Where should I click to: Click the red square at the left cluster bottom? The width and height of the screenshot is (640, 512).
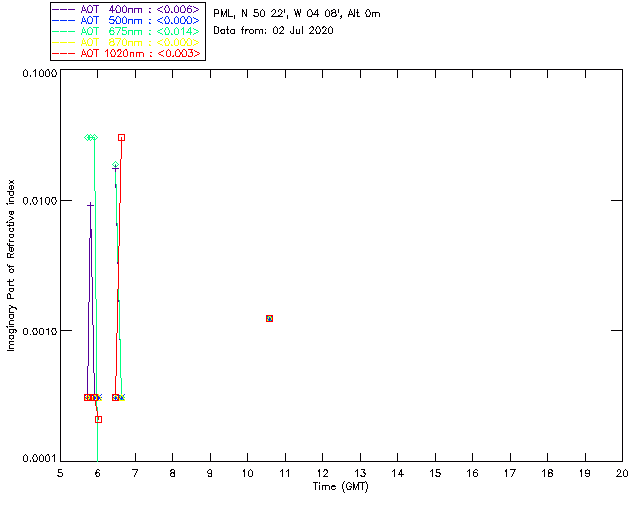[88, 397]
